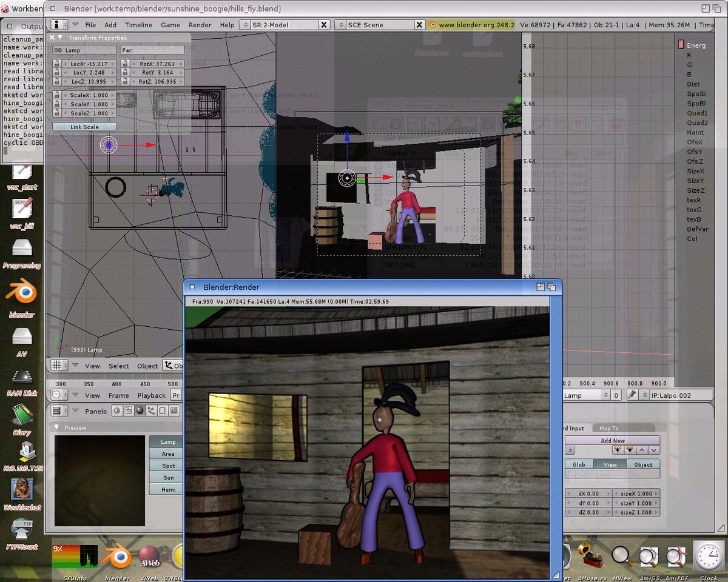This screenshot has width=728, height=582.
Task: Open the SR:2-Model screen selector dropdown
Action: (244, 25)
